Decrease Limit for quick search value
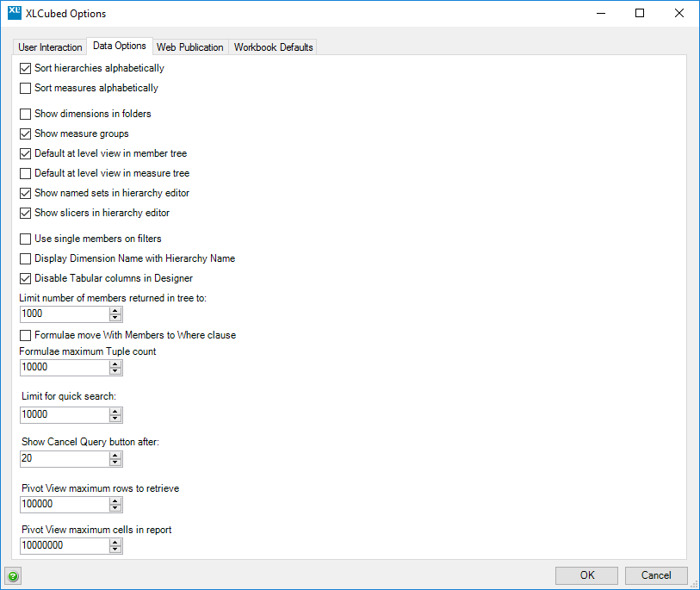This screenshot has width=700, height=590. [115, 419]
